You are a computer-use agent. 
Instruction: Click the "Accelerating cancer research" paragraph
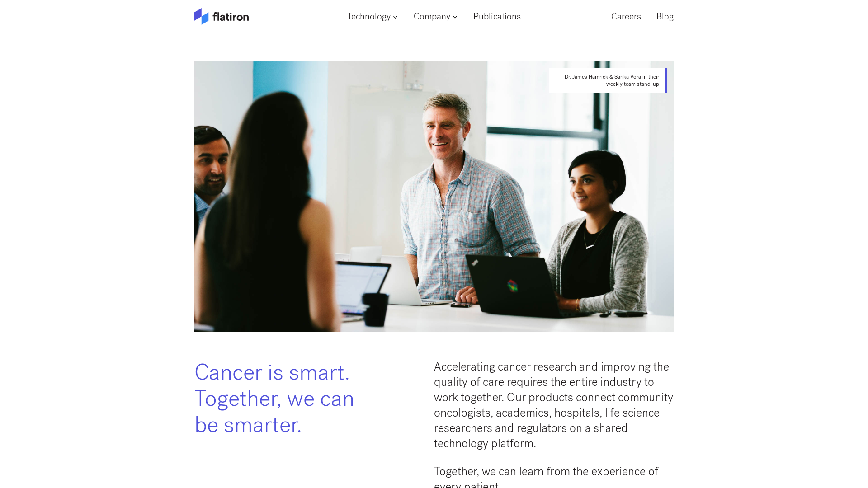coord(553,405)
